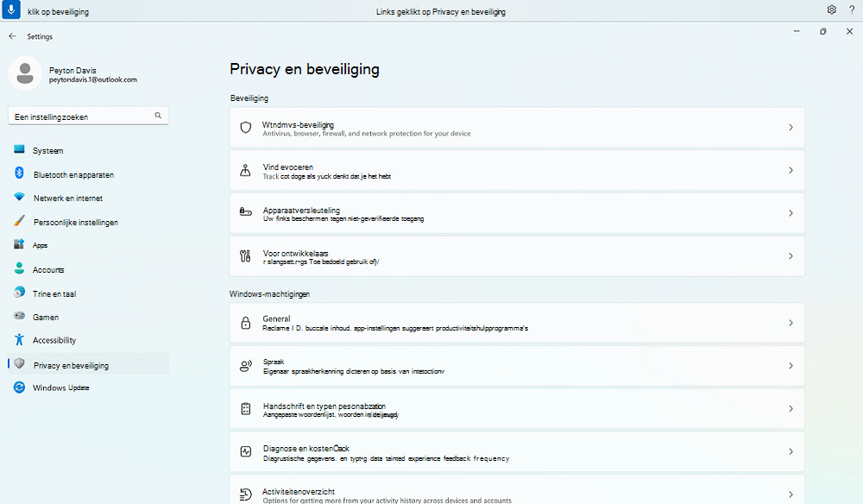Click the 'Beveiliging' section heading
Viewport: 863px width, 504px height.
(x=249, y=98)
